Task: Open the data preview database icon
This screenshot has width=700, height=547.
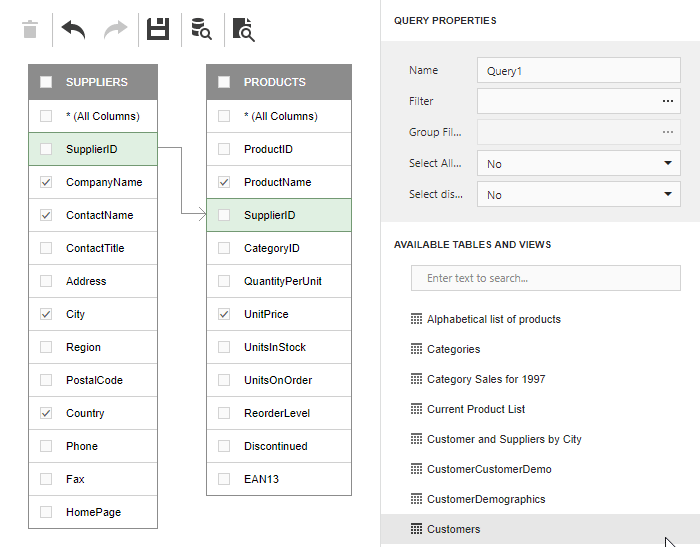Action: coord(201,29)
